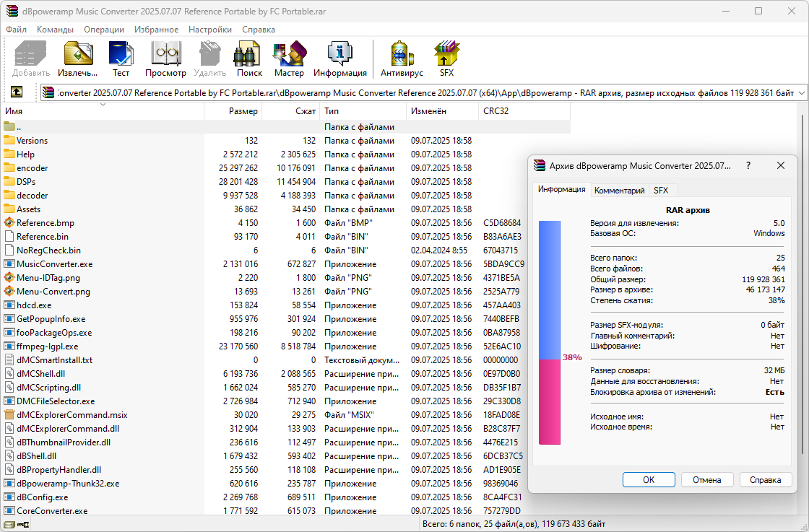
Task: Click the Справка button in the dialog
Action: point(765,479)
